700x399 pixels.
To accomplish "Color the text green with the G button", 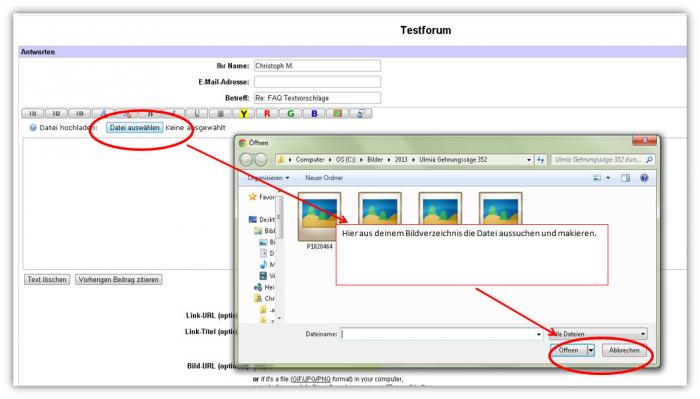I will tap(291, 113).
